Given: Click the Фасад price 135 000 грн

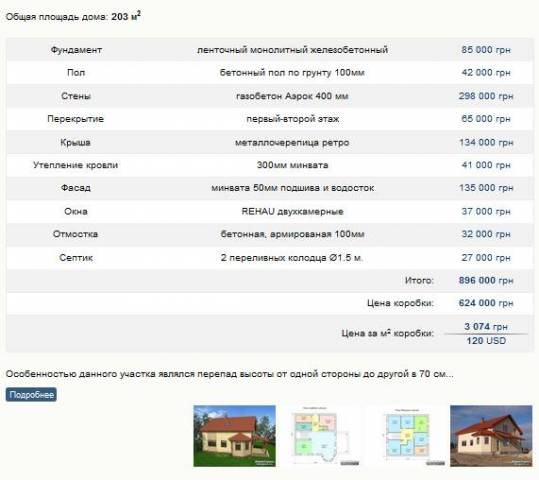Looking at the screenshot, I should 486,188.
